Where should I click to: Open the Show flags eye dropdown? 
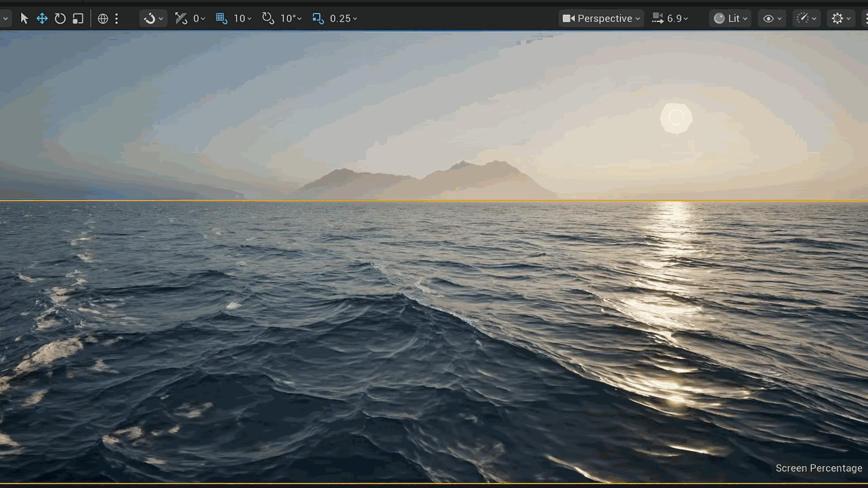coord(773,18)
